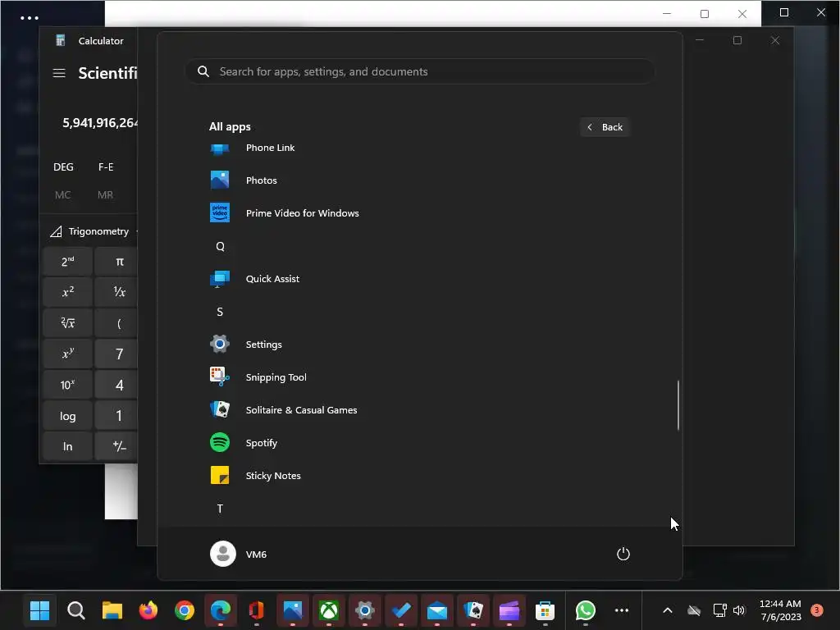Focus the Start menu search box

420,72
